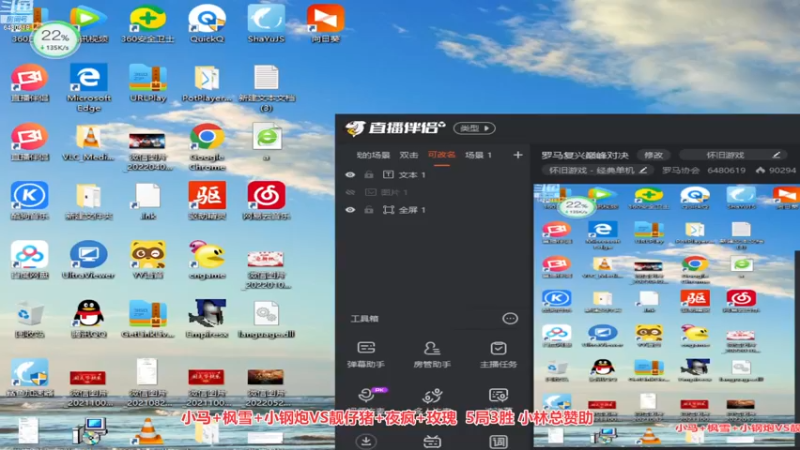Viewport: 800px width, 450px height.
Task: Switch to the 双击 scene tab
Action: click(x=409, y=155)
